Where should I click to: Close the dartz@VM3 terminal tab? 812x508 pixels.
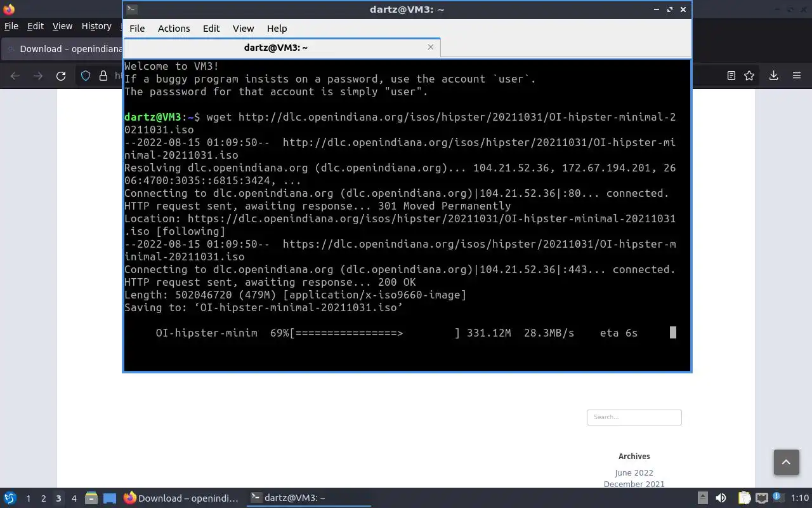coord(431,47)
